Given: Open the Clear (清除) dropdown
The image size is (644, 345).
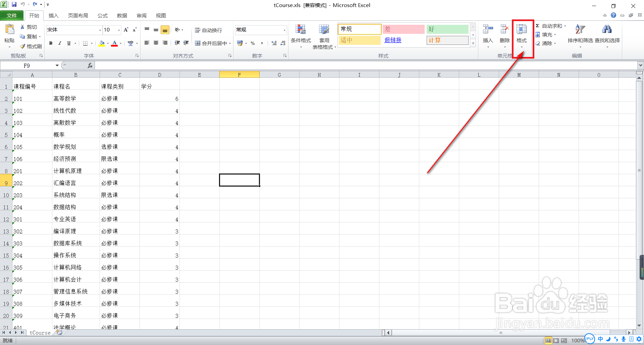Looking at the screenshot, I should click(x=546, y=43).
